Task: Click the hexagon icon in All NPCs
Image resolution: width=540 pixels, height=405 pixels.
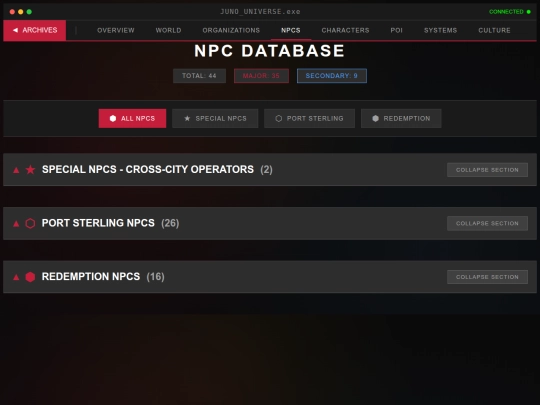Action: (113, 118)
